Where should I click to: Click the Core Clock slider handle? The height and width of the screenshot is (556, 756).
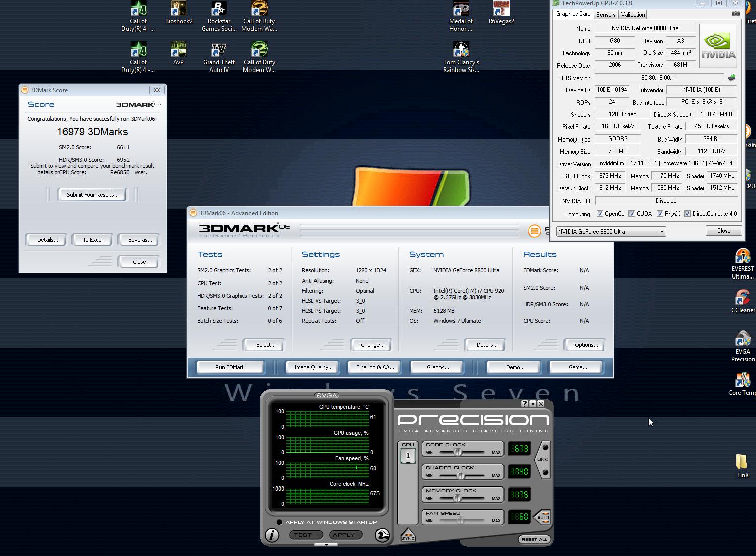(458, 452)
